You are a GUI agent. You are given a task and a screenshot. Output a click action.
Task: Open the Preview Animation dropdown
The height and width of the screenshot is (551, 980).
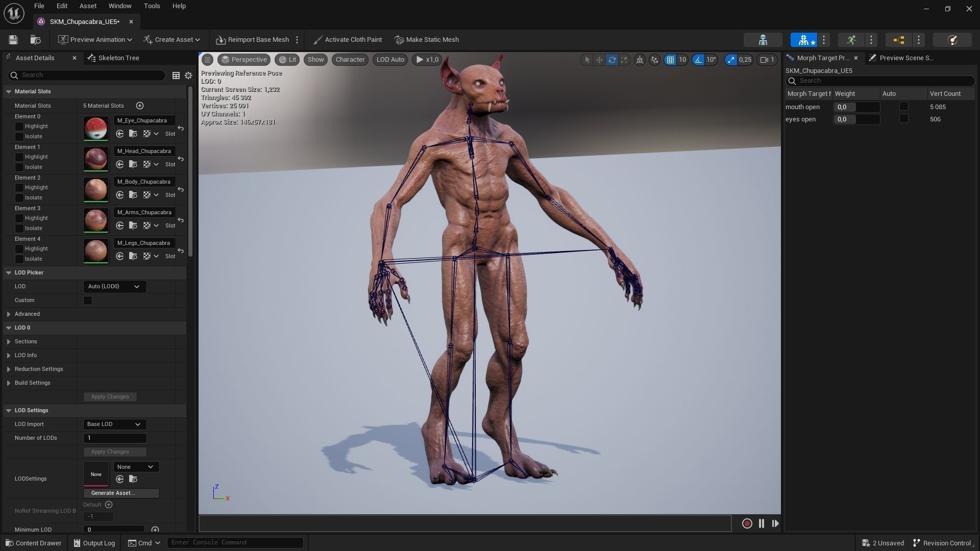click(95, 40)
